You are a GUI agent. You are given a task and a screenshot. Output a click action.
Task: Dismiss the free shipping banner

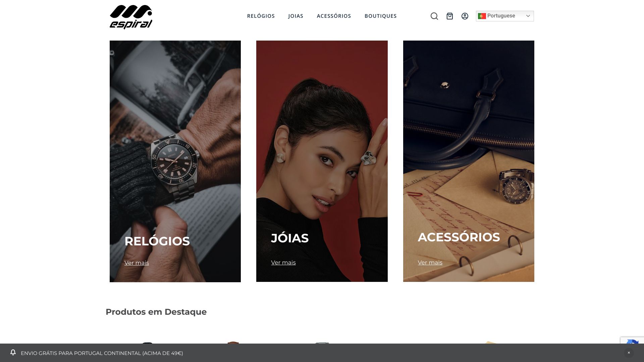(629, 353)
